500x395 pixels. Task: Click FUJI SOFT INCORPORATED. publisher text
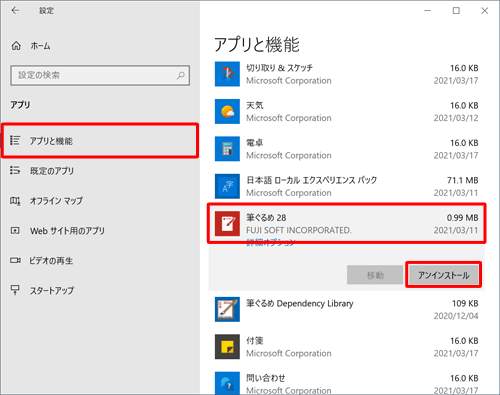(x=299, y=230)
